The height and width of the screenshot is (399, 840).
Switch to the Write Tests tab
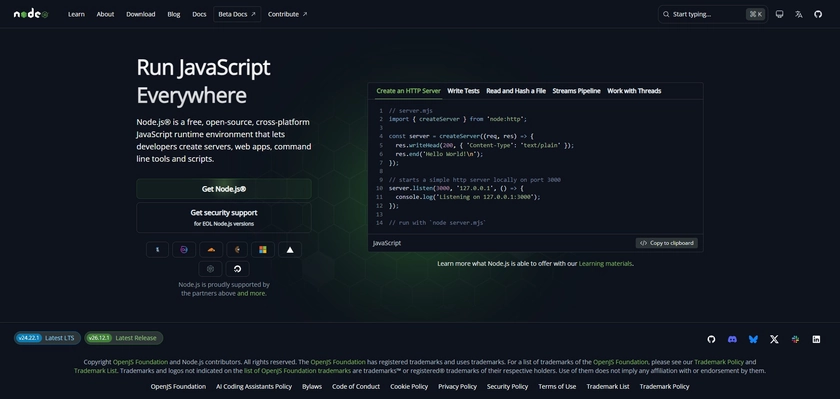tap(463, 91)
